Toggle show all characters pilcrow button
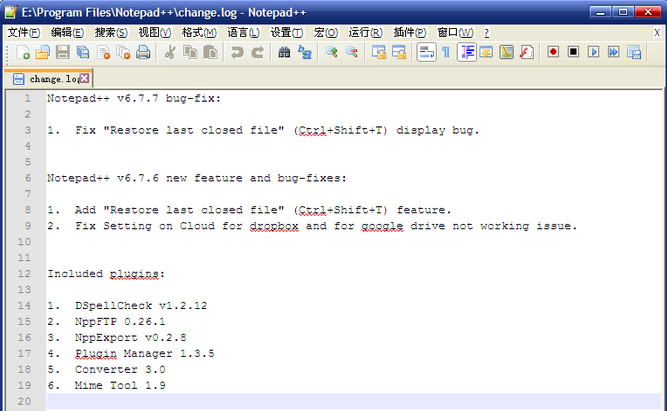Image resolution: width=667 pixels, height=411 pixels. (x=446, y=52)
